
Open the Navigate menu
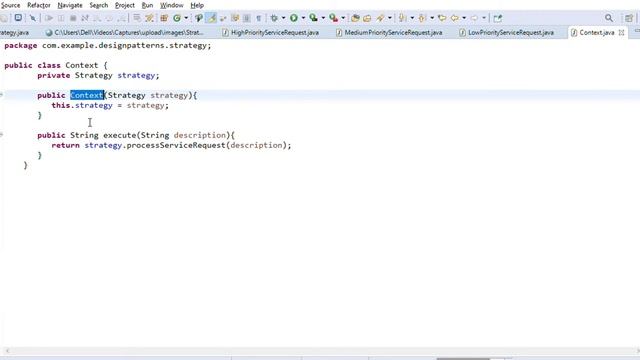tap(70, 5)
